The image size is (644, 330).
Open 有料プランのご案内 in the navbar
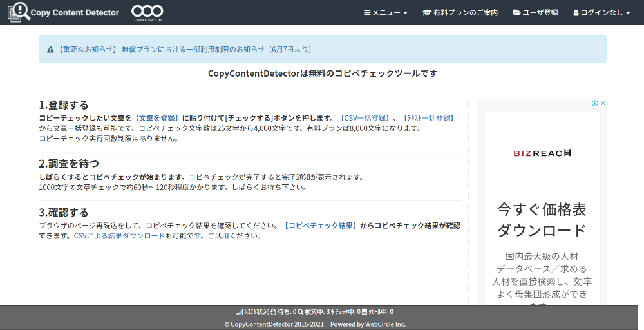pos(460,13)
